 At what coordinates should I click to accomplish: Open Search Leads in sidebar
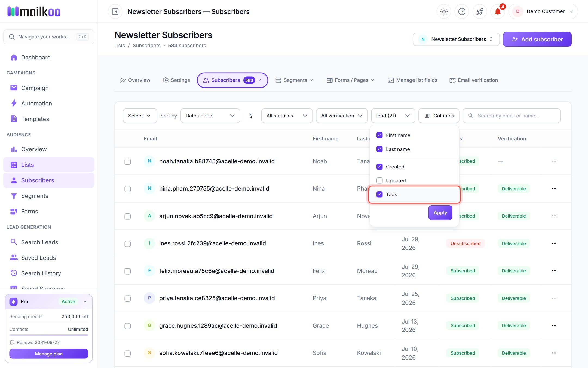(x=49, y=242)
